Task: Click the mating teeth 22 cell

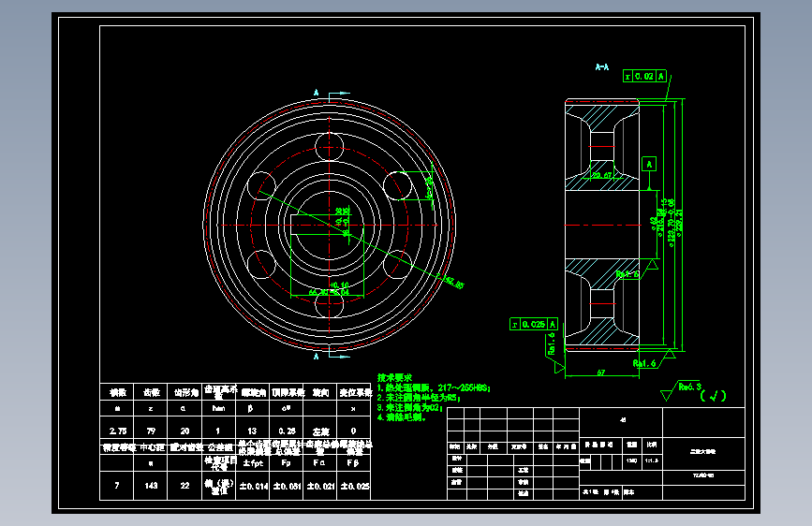Action: 185,486
